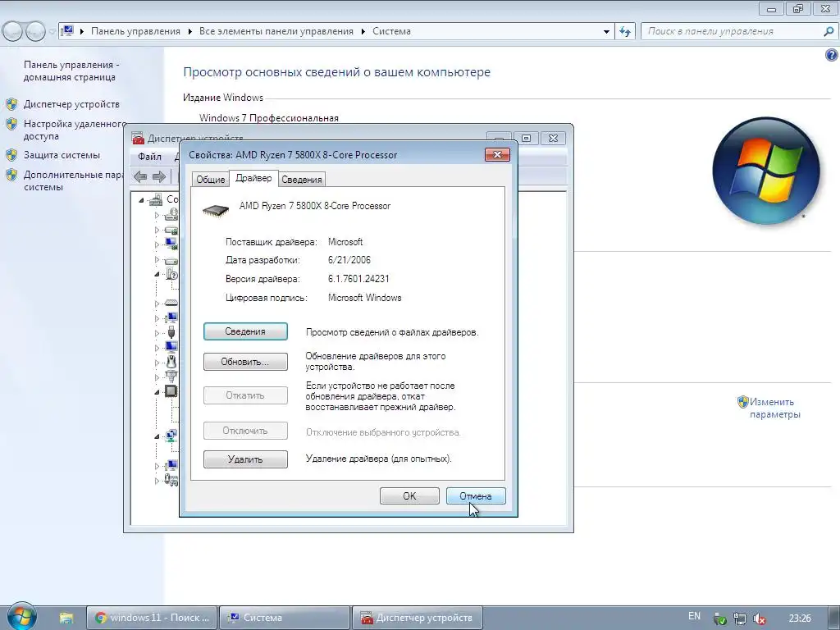Expand the display adapters node in the tree
Screen dimensions: 840x630
tap(157, 244)
